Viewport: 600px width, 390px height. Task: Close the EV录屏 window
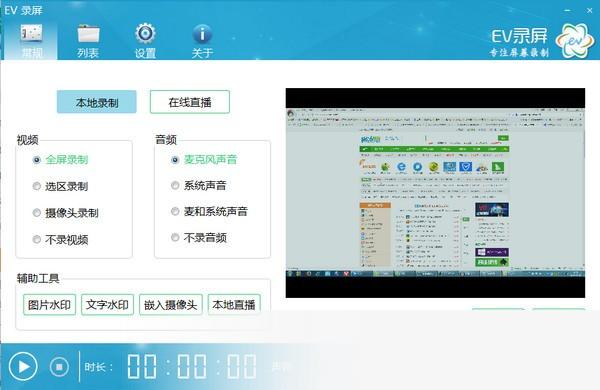pyautogui.click(x=590, y=11)
